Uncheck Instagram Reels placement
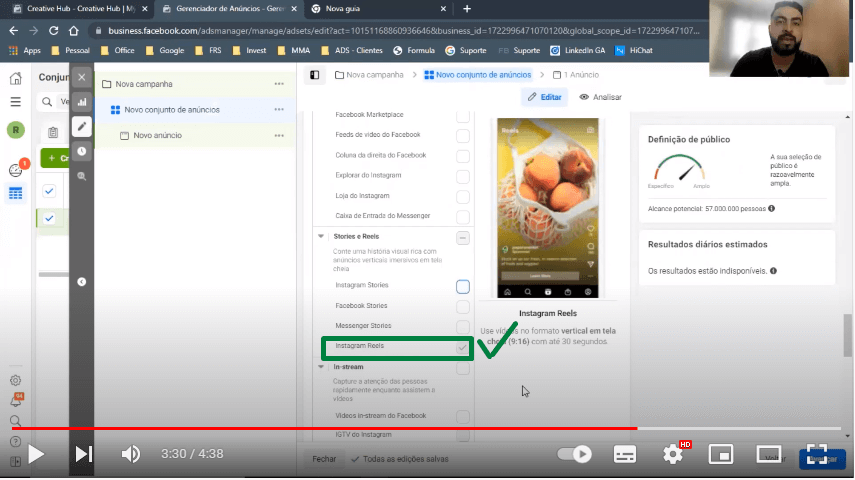 point(463,347)
